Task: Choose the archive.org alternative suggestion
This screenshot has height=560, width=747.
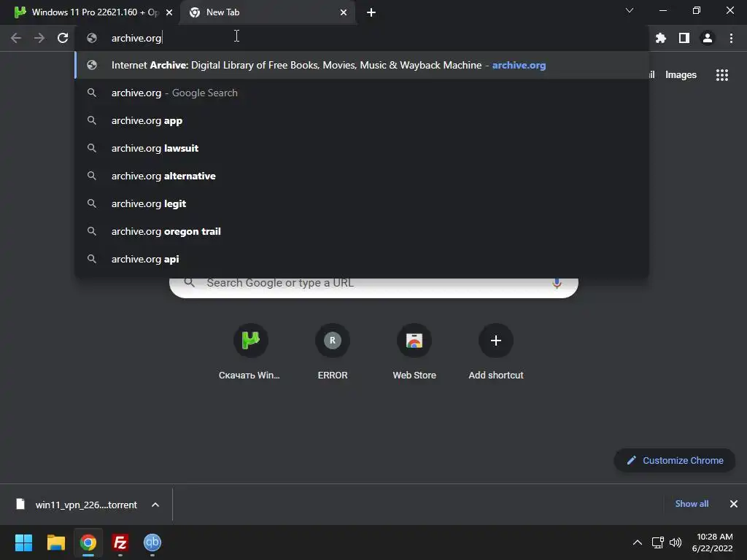Action: (362, 176)
